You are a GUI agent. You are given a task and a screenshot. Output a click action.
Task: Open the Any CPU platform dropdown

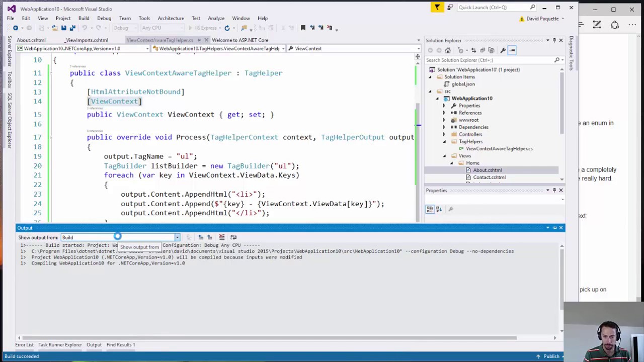pos(162,28)
